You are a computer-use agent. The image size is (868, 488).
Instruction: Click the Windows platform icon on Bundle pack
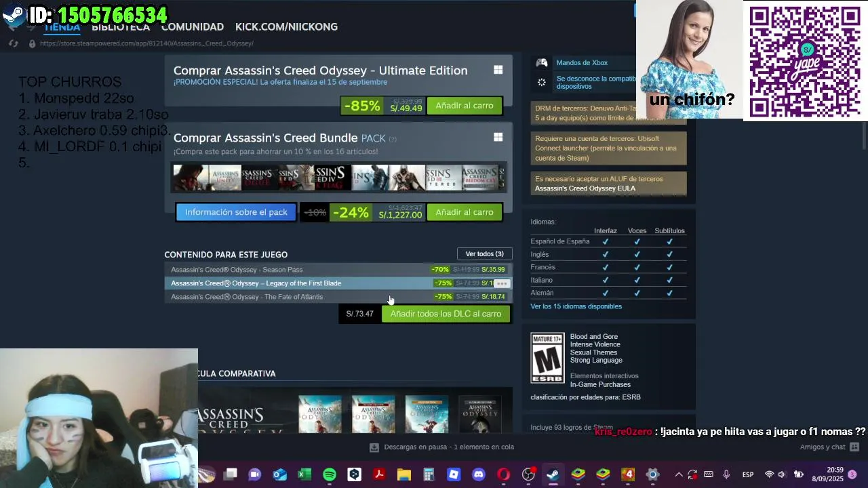pyautogui.click(x=498, y=137)
